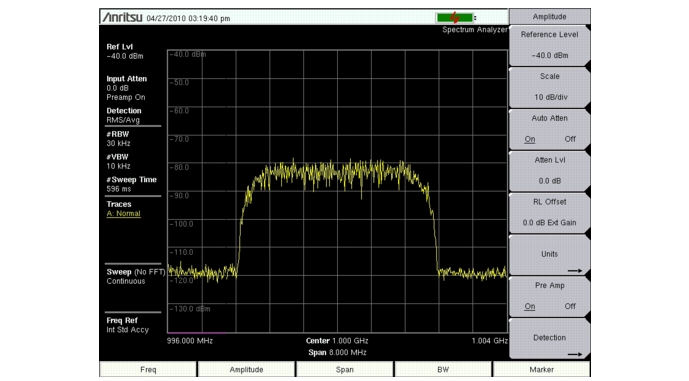Click the Center 1.000 GHz readout

pyautogui.click(x=337, y=341)
